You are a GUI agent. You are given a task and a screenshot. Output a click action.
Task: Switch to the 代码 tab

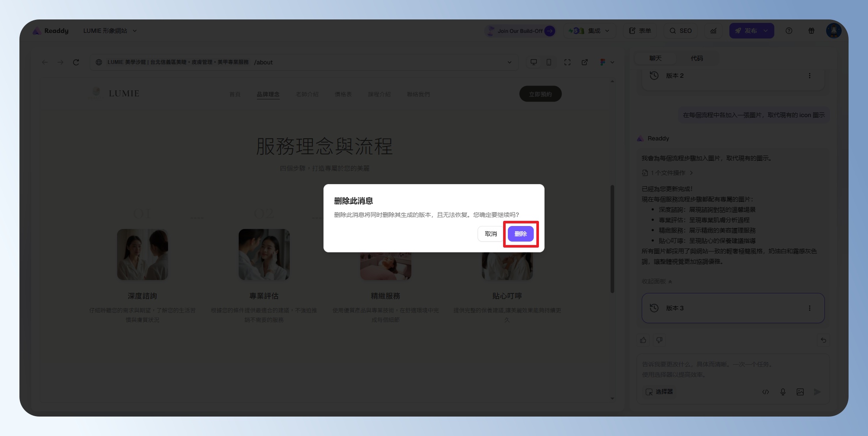[x=697, y=58]
